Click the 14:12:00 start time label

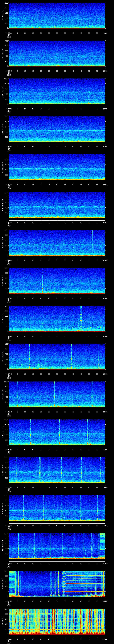pos(9,184)
